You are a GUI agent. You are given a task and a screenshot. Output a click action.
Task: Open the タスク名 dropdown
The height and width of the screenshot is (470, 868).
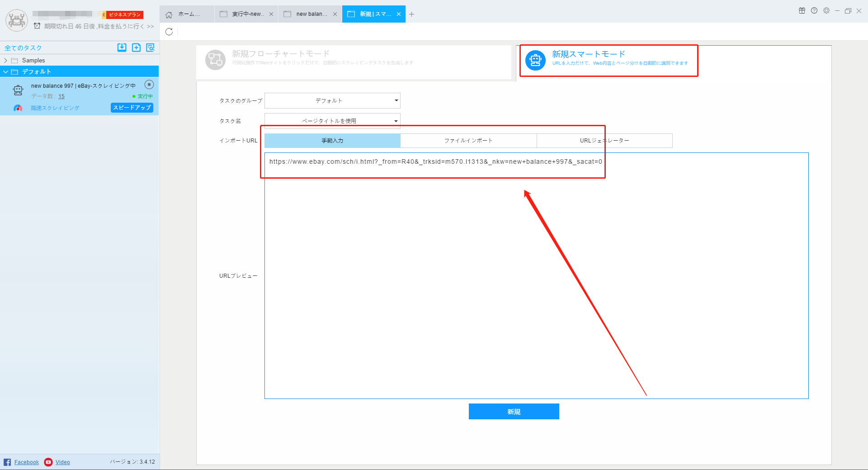click(x=332, y=121)
